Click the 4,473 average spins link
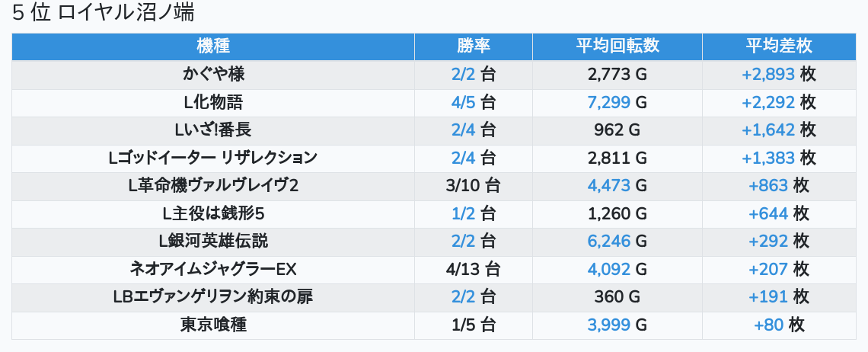 (x=609, y=186)
